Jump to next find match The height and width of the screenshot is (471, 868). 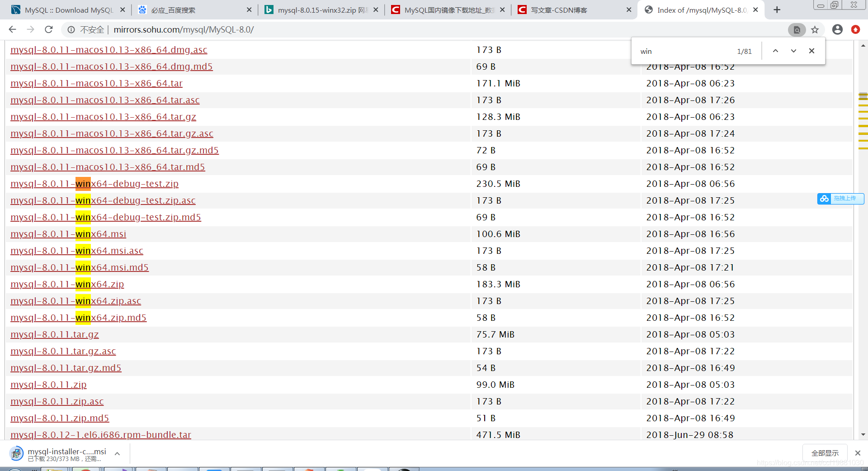point(793,51)
